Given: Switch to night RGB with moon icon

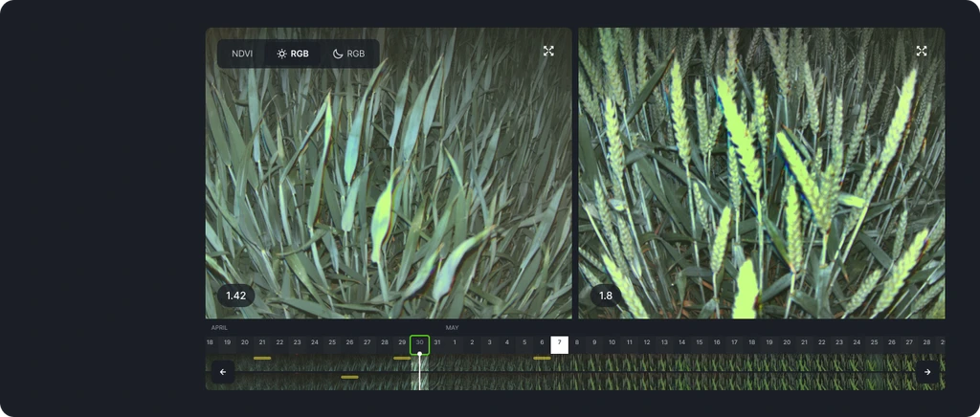Looking at the screenshot, I should coord(349,54).
